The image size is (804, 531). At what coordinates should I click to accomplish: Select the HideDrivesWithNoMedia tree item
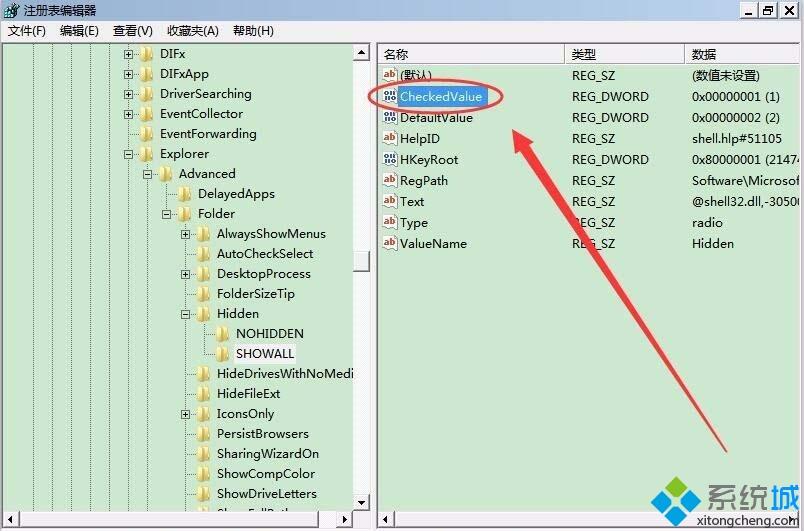(x=285, y=374)
